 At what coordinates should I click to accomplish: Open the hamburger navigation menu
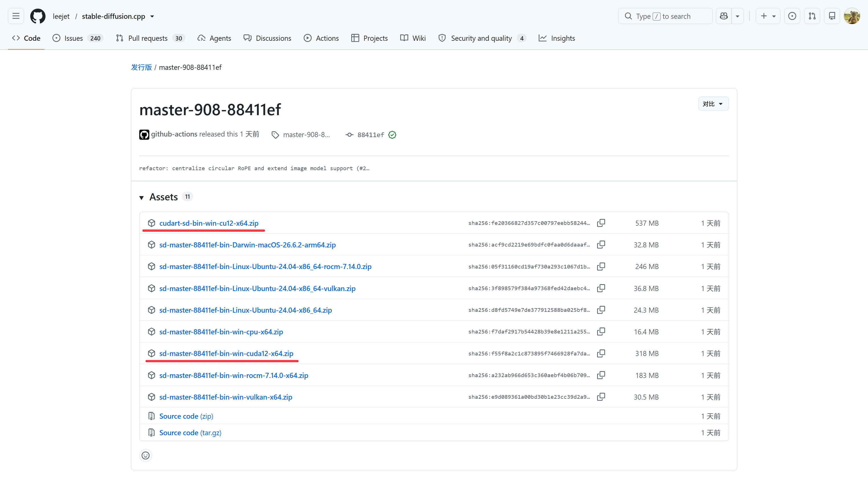16,16
